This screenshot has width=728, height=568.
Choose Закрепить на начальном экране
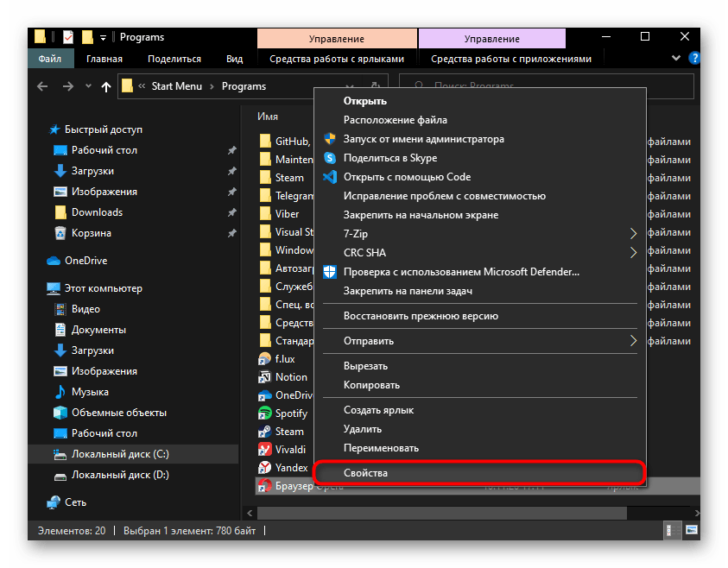point(480,215)
